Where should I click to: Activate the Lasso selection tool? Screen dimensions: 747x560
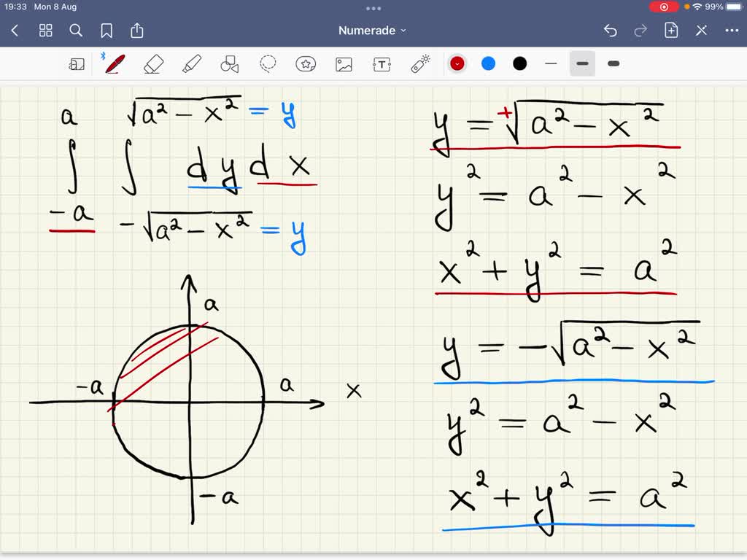pos(268,63)
